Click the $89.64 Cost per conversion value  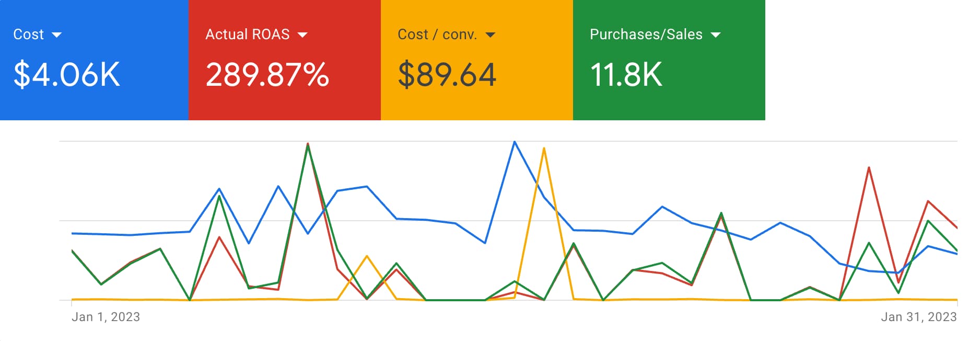(447, 73)
